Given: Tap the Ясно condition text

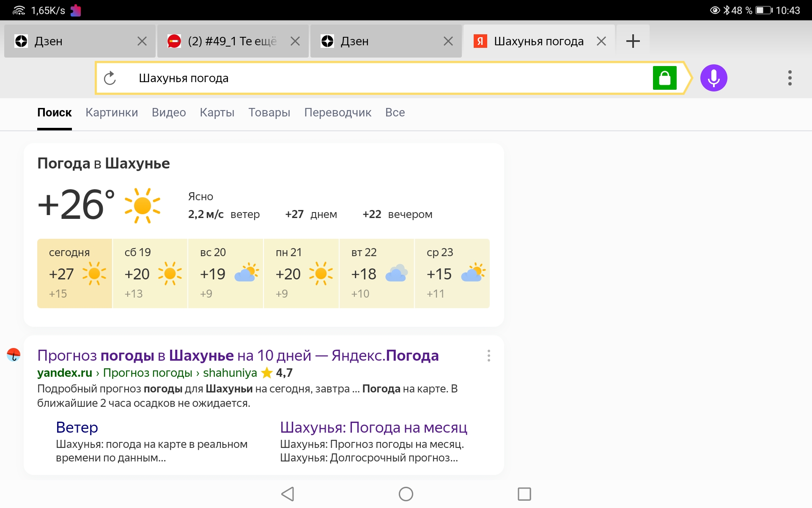Looking at the screenshot, I should click(x=200, y=196).
